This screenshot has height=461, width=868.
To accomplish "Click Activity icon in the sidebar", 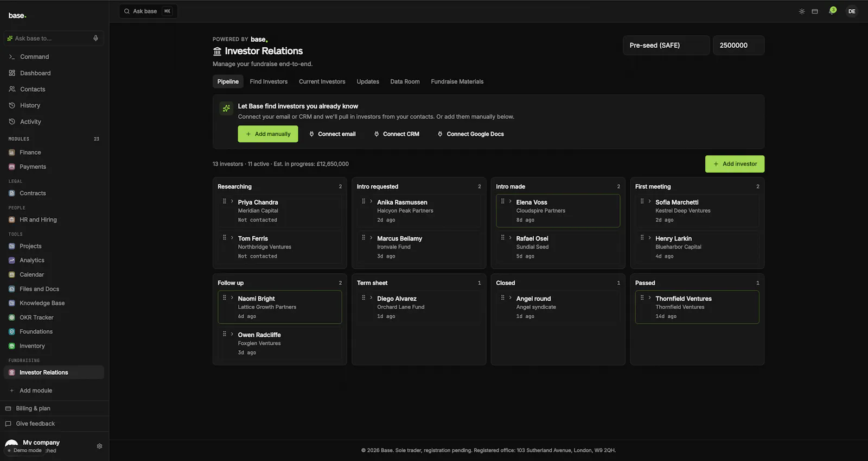I will [12, 122].
